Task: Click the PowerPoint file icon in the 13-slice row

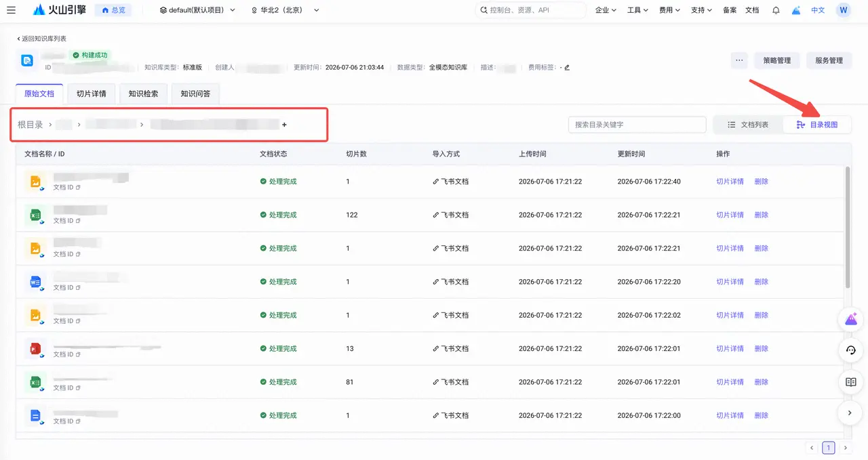Action: (35, 349)
